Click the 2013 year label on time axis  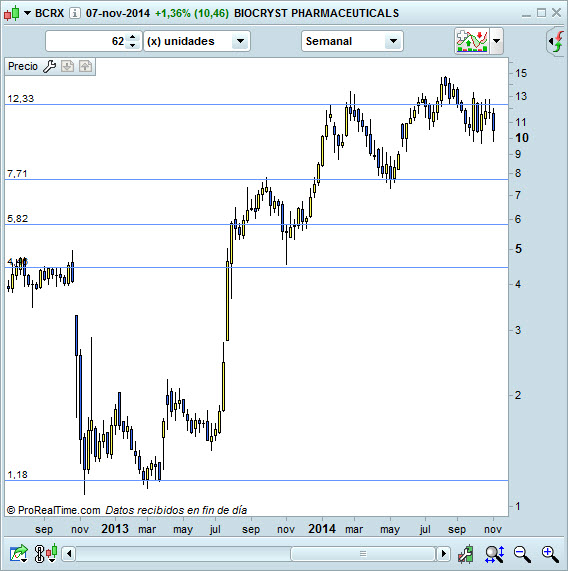(x=115, y=529)
